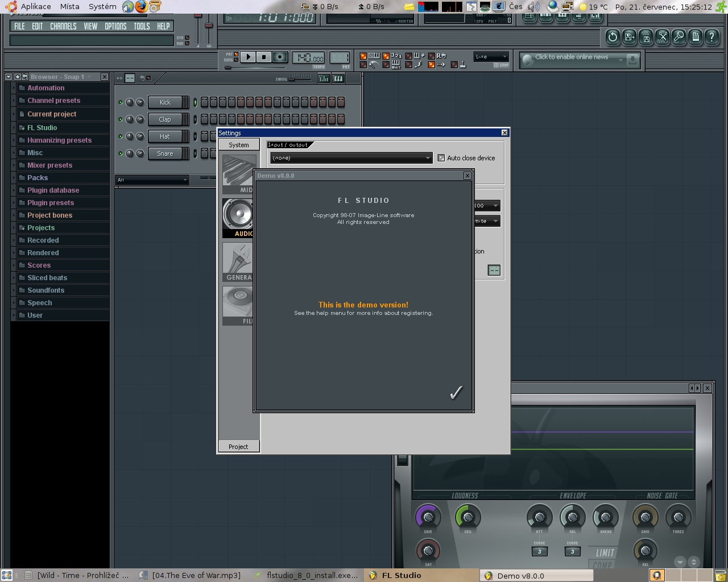Click the tempo 140 display
This screenshot has width=728, height=582.
pyautogui.click(x=308, y=57)
